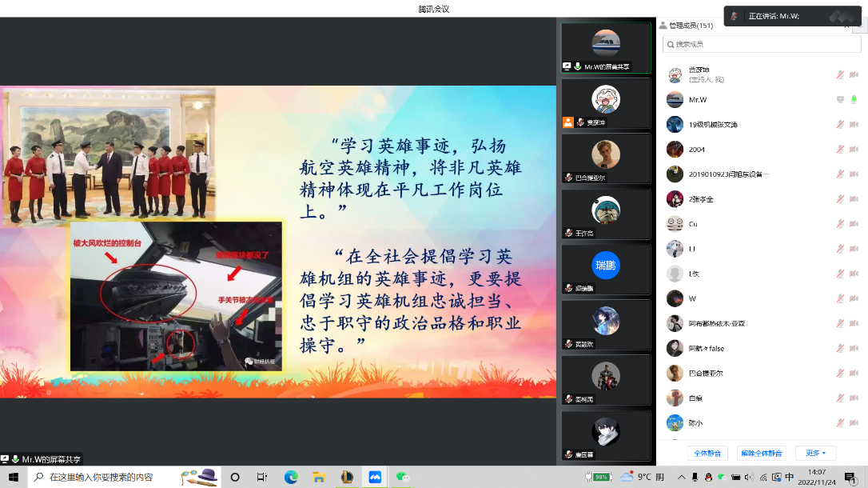Click Mr.W's green microphone icon
The image size is (868, 488).
[x=854, y=100]
